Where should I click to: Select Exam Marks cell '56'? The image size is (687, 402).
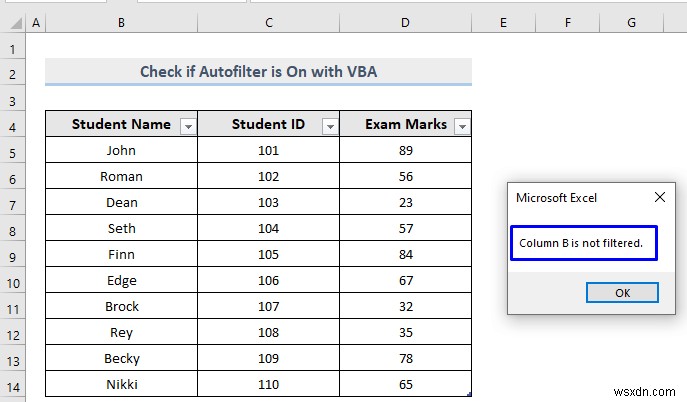coord(405,176)
